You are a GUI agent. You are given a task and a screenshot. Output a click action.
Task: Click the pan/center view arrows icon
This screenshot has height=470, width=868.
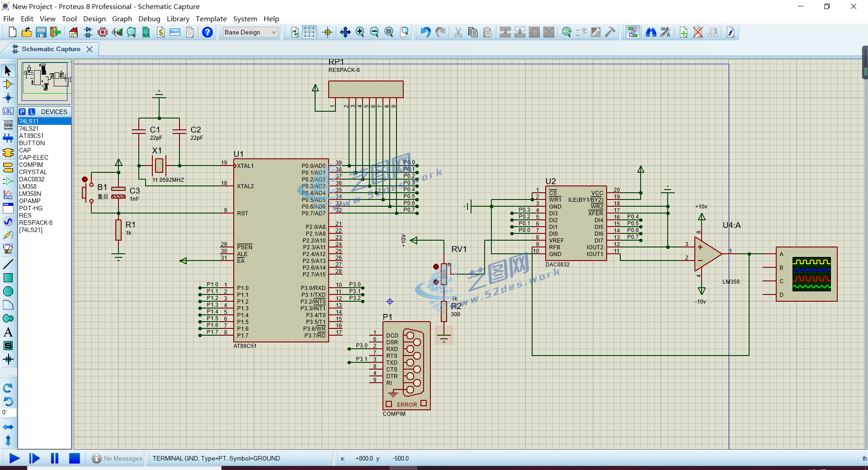coord(345,32)
